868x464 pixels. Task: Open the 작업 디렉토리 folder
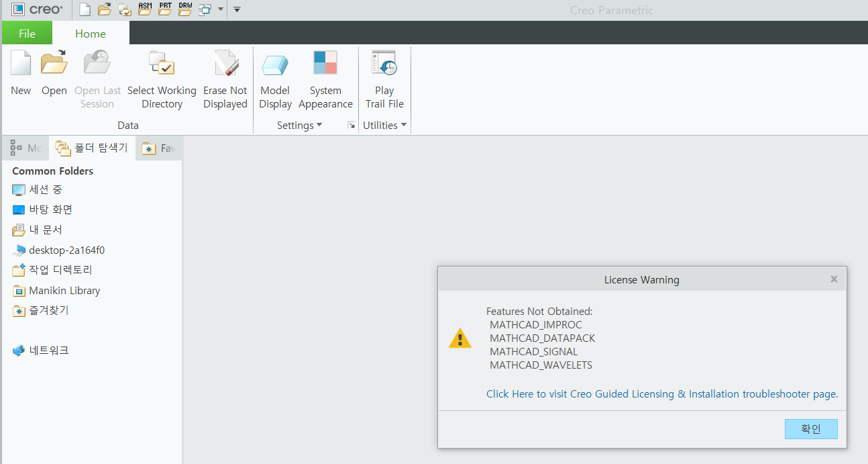click(52, 270)
